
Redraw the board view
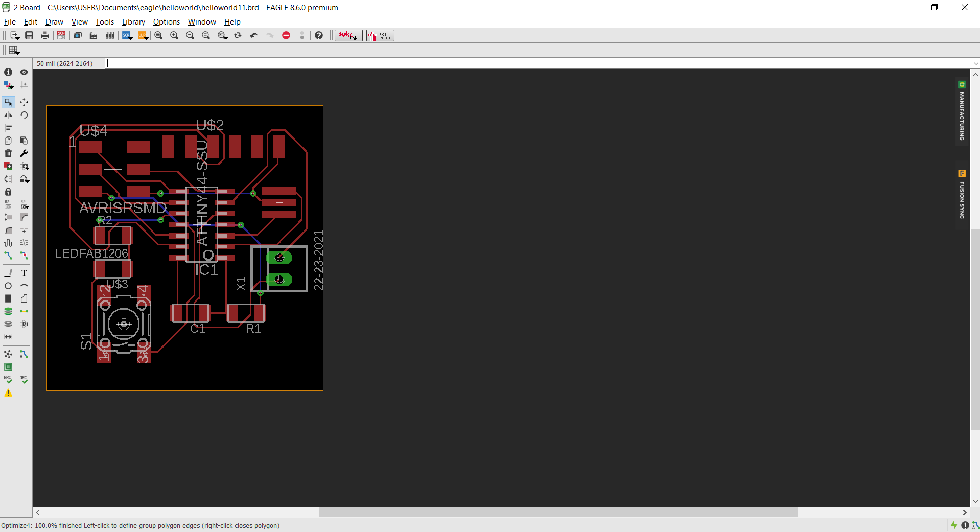point(238,35)
